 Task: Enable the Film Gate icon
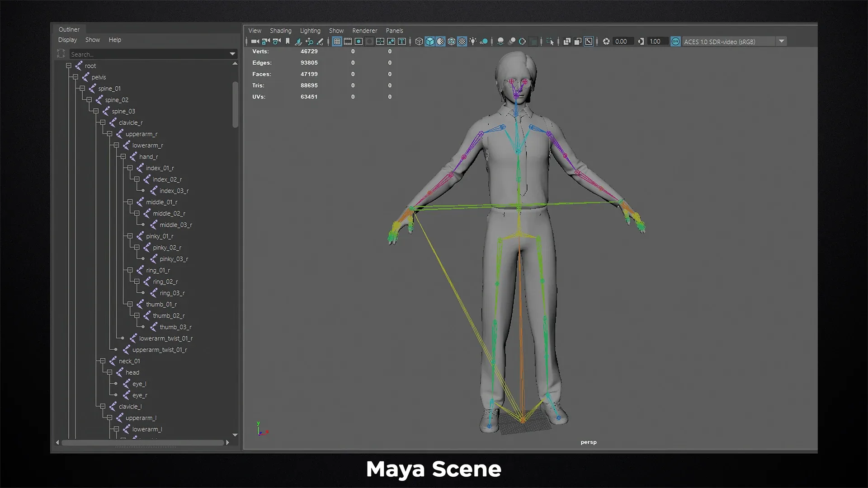[348, 42]
